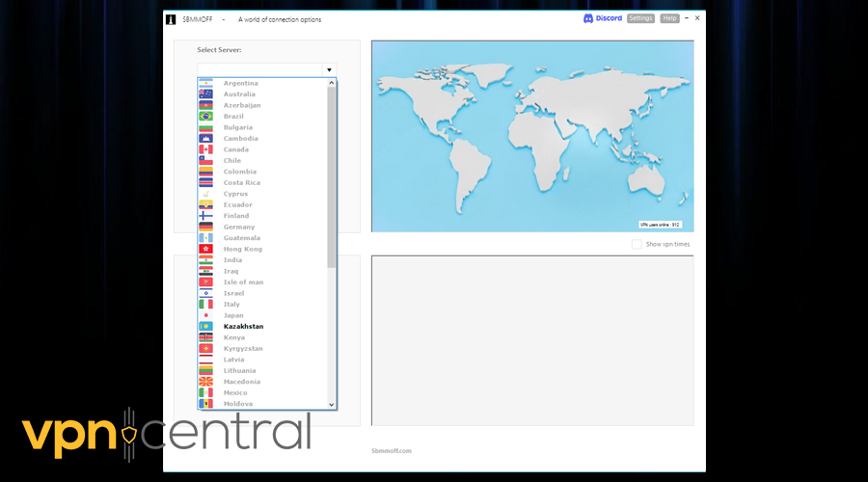Collapse the Select Server dropdown arrow

point(329,70)
